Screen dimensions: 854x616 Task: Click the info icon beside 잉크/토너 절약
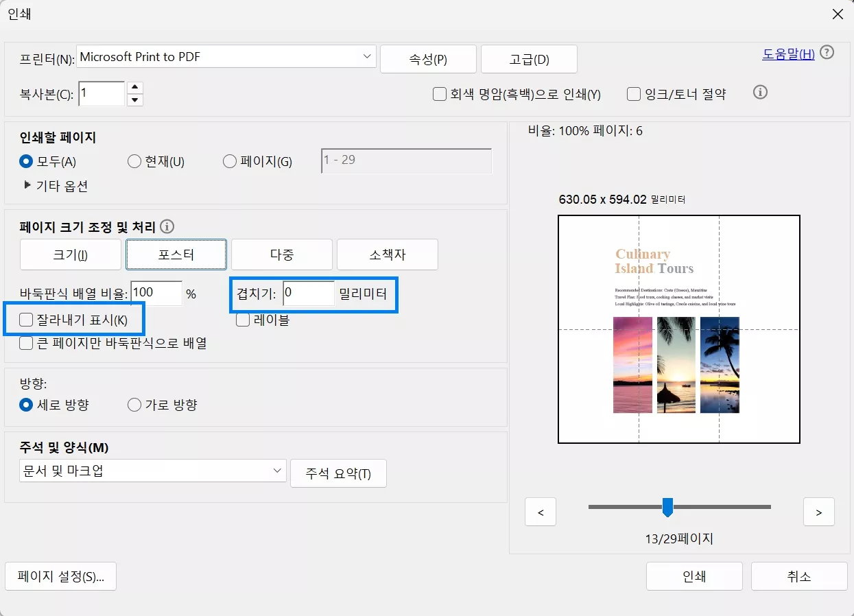[760, 92]
